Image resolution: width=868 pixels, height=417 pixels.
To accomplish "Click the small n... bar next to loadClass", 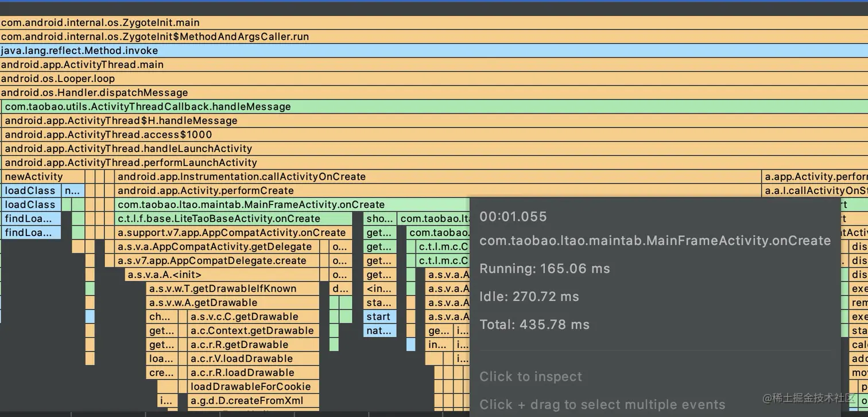I will (73, 191).
